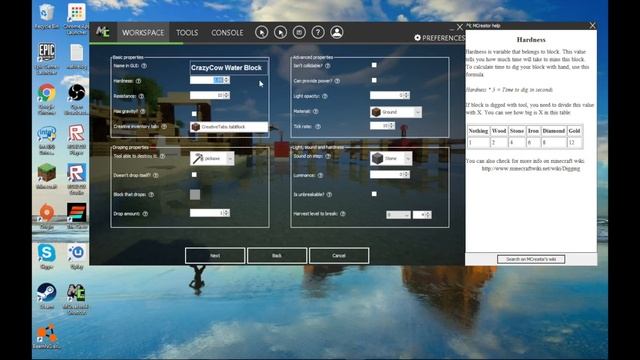Click the help icon next to Has gravity
Viewport: 640px width, 360px height.
(143, 111)
